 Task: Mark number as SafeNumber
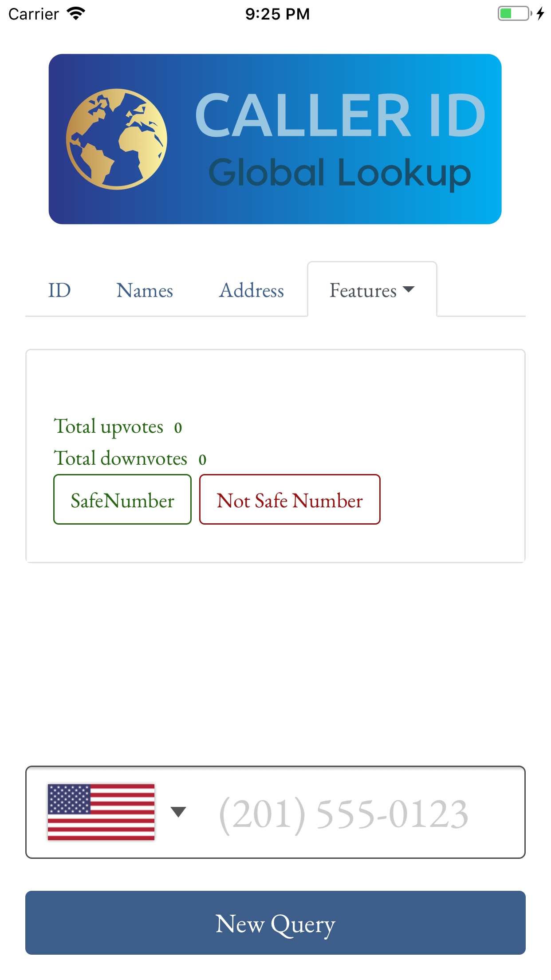(x=122, y=499)
